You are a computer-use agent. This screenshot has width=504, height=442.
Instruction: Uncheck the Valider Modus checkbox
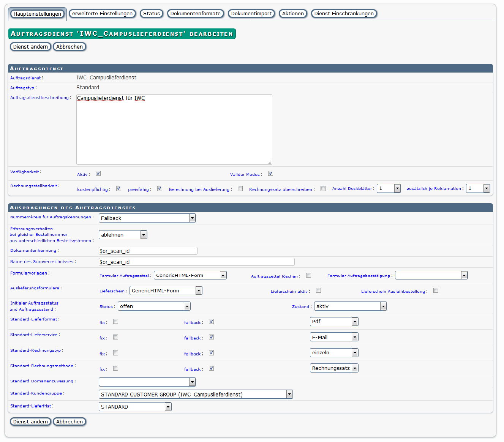coord(270,174)
